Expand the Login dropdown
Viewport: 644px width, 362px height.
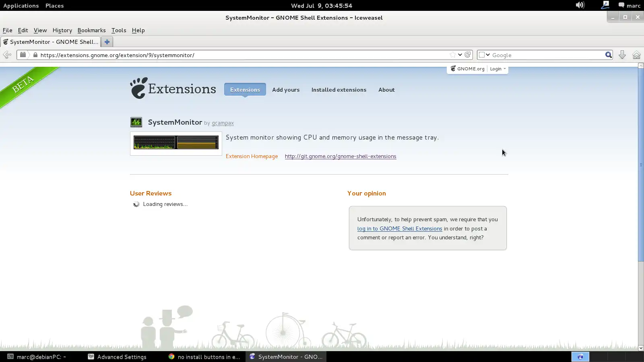[x=498, y=69]
